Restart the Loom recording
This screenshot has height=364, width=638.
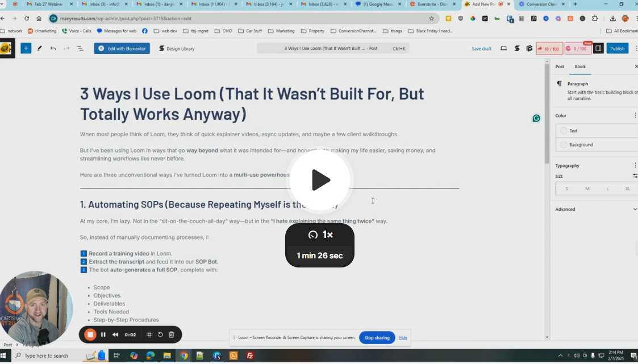point(160,334)
